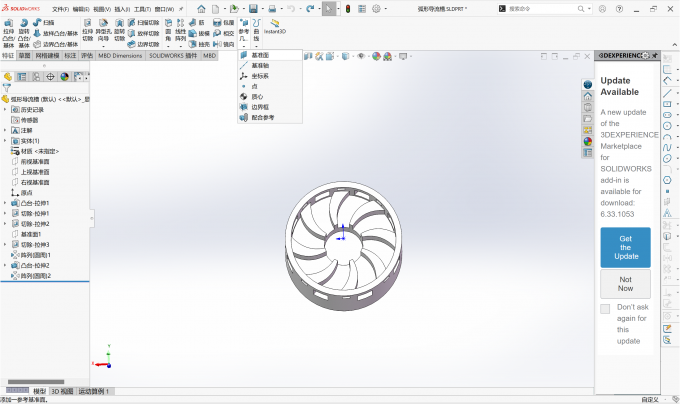Choose 坐标系 from reference geometry menu
This screenshot has height=404, width=680.
270,76
